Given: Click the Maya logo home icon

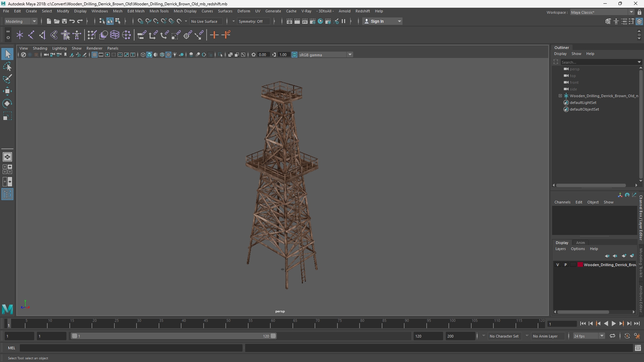Looking at the screenshot, I should pyautogui.click(x=7, y=309).
